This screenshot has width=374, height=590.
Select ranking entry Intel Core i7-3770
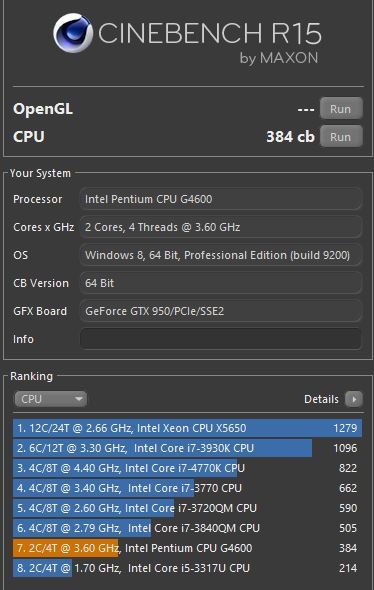[x=187, y=488]
